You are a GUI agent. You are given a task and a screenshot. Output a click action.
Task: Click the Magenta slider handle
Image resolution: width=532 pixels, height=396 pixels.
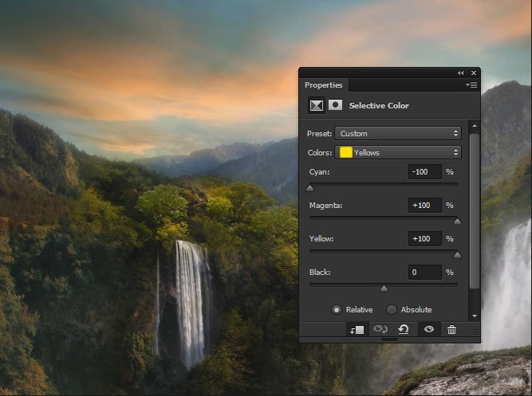457,222
